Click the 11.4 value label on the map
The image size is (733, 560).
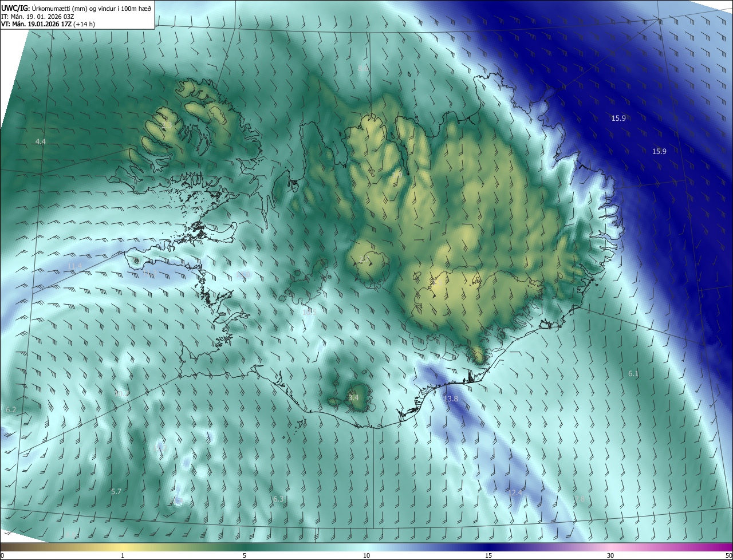[x=75, y=266]
